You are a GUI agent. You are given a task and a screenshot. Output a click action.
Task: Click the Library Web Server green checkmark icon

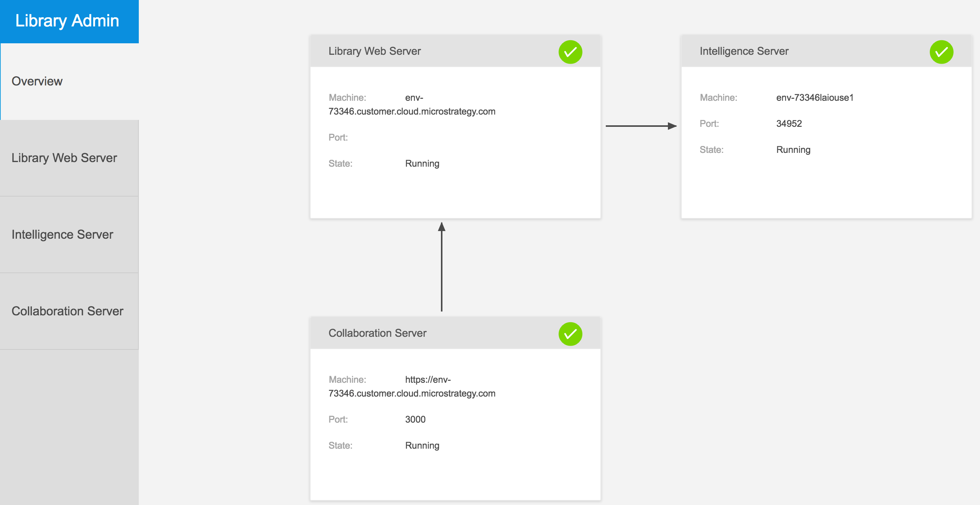click(570, 52)
